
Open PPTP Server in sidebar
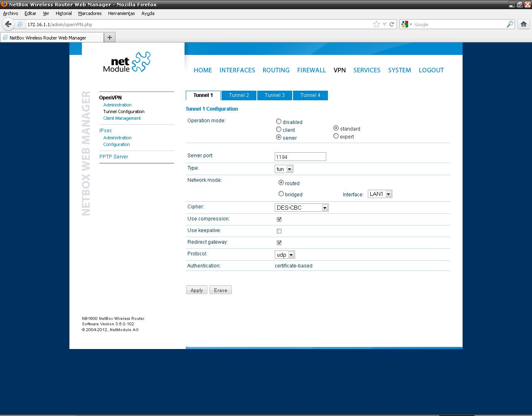[113, 157]
